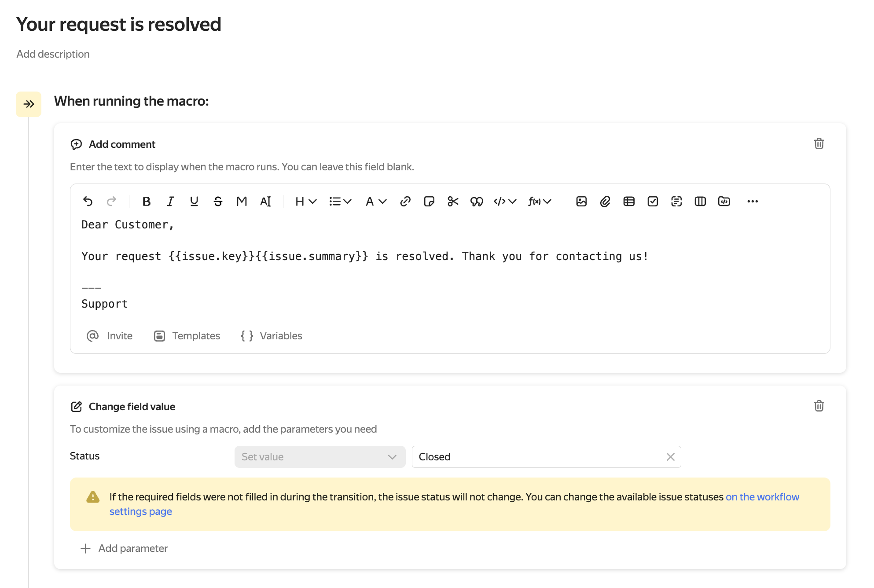Image resolution: width=874 pixels, height=588 pixels.
Task: Insert an image via the image icon
Action: 581,201
